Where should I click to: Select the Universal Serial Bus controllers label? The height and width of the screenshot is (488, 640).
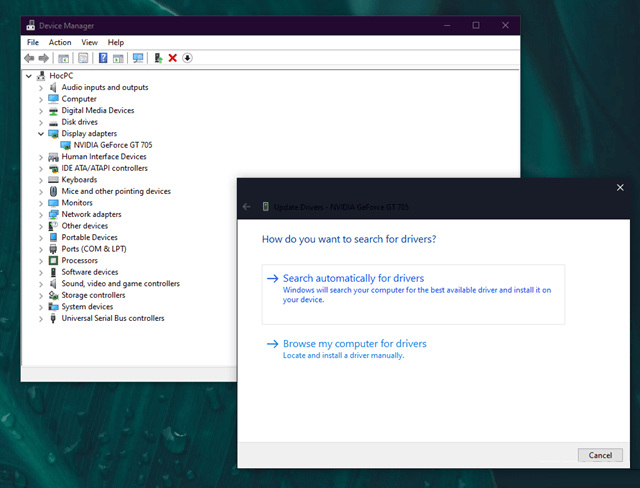pos(113,318)
